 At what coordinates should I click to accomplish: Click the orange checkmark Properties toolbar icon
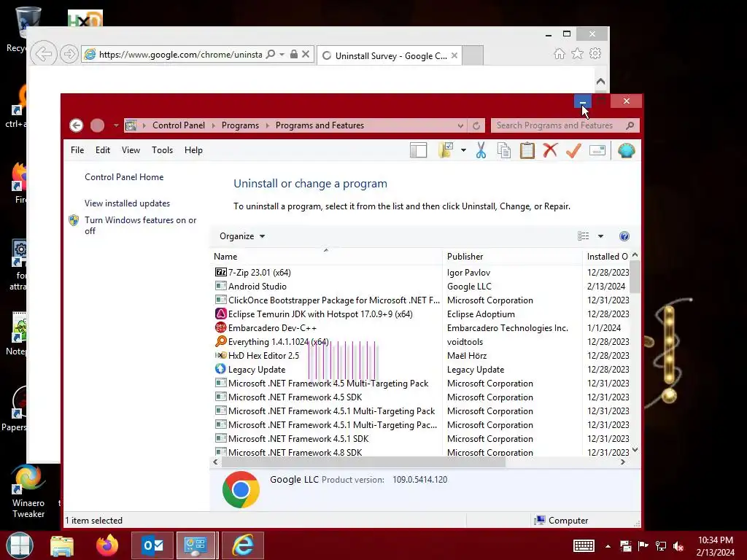573,150
